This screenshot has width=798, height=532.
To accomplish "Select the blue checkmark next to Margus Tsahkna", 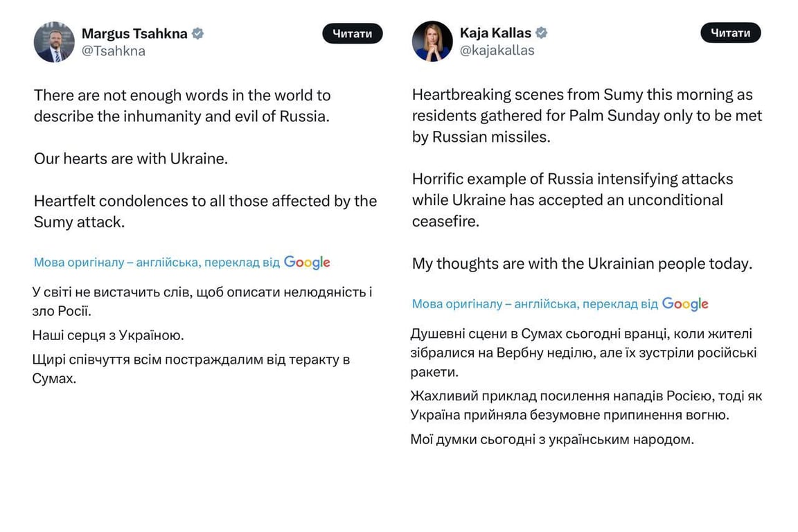I will [x=199, y=33].
